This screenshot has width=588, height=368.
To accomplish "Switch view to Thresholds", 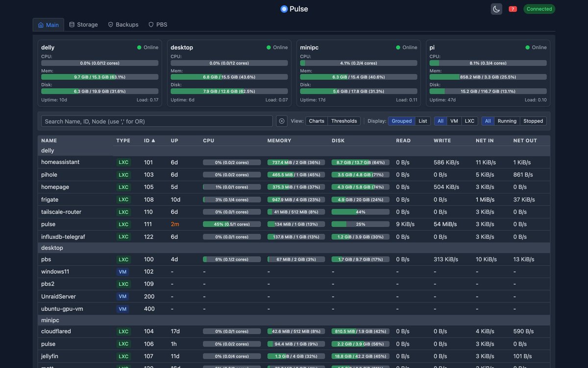I will pyautogui.click(x=344, y=121).
